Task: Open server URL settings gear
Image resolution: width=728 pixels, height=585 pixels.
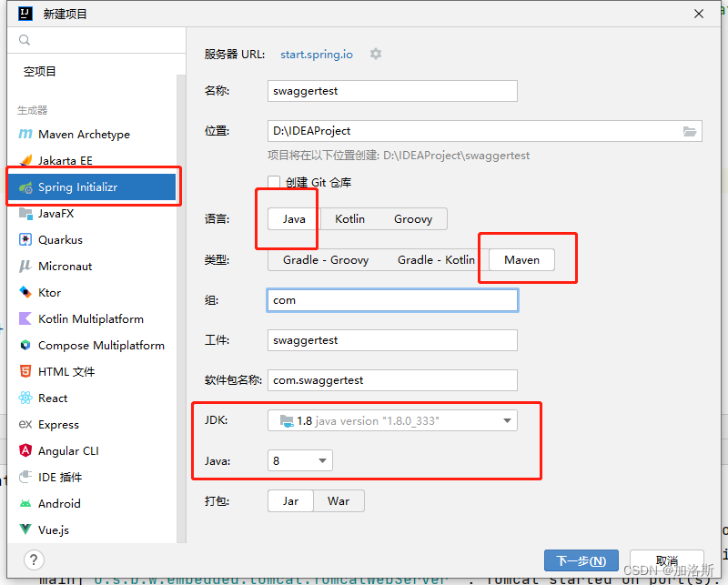Action: tap(376, 55)
